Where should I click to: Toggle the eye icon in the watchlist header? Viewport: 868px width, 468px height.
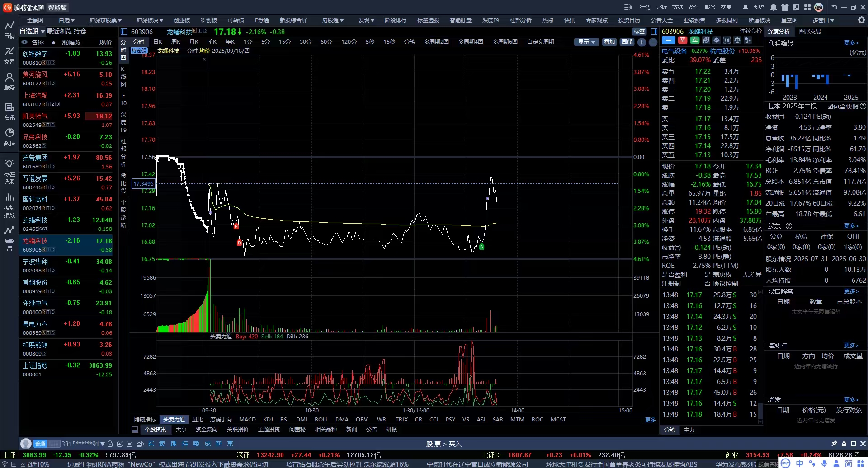(x=24, y=42)
